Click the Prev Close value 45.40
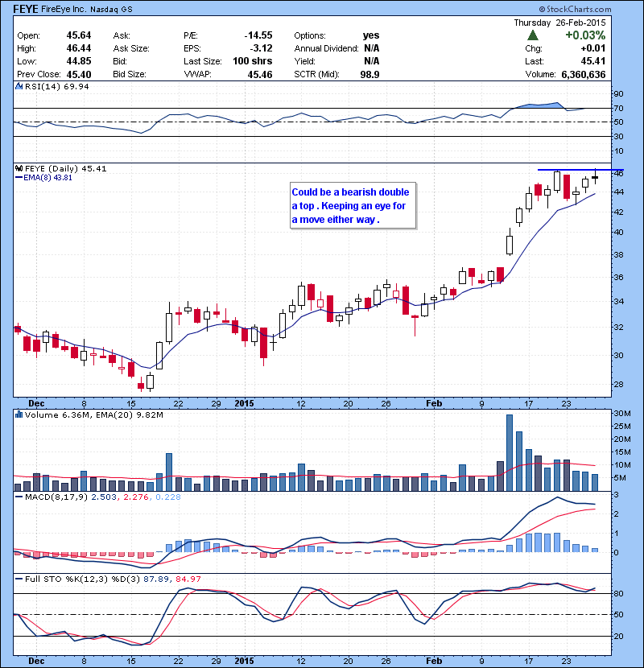This screenshot has width=644, height=668. 79,75
